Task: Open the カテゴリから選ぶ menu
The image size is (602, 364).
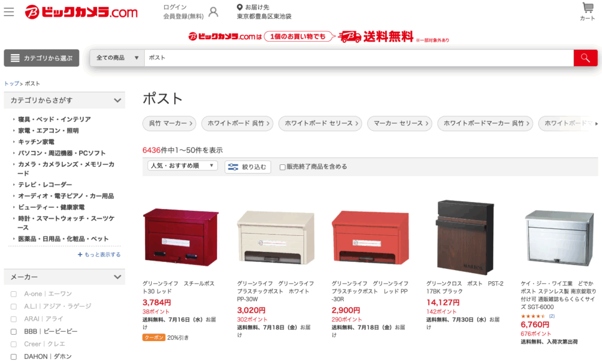Action: pos(42,58)
